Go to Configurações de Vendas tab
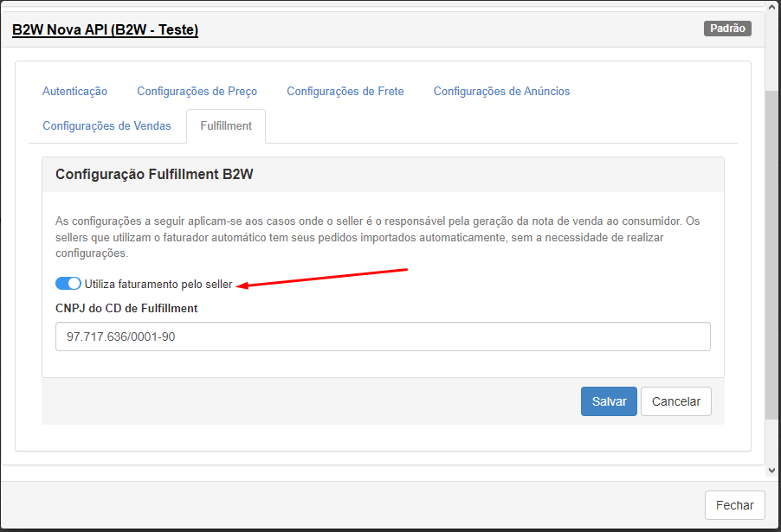 click(x=106, y=126)
